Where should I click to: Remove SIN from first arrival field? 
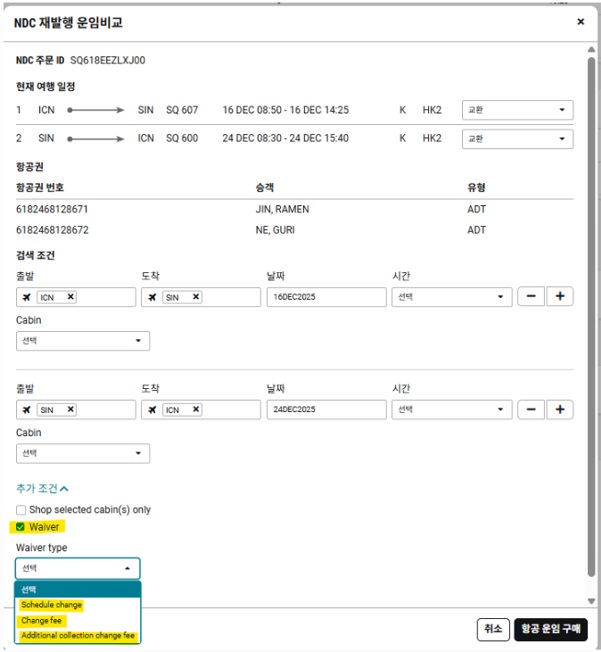[x=196, y=297]
